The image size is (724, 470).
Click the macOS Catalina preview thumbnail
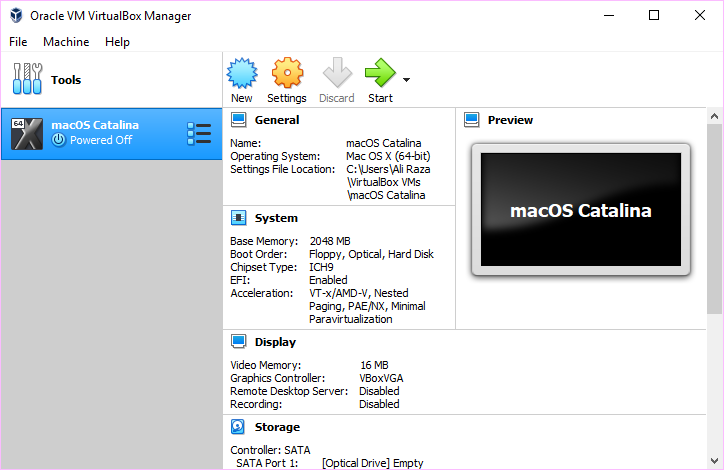(580, 210)
